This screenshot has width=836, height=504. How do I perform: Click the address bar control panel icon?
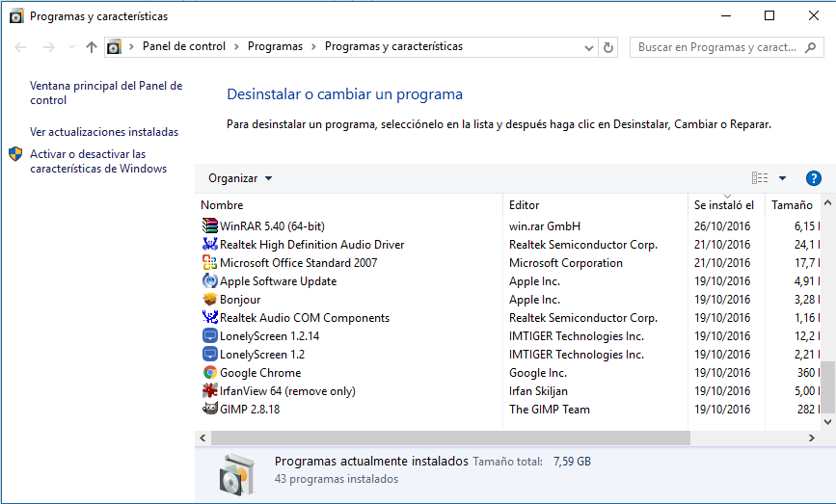[114, 47]
